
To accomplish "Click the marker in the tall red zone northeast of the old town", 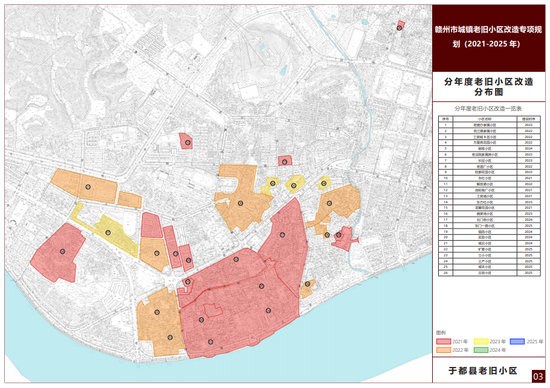I will [x=282, y=235].
